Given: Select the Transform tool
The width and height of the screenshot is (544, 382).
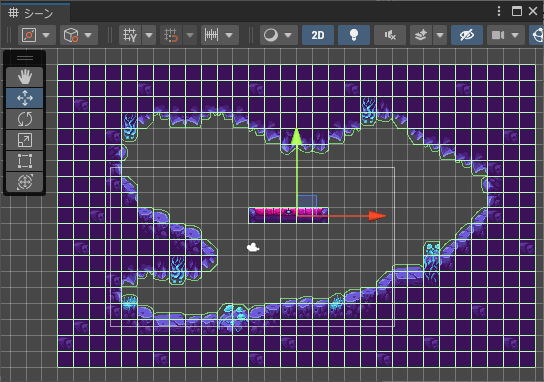Looking at the screenshot, I should [25, 182].
